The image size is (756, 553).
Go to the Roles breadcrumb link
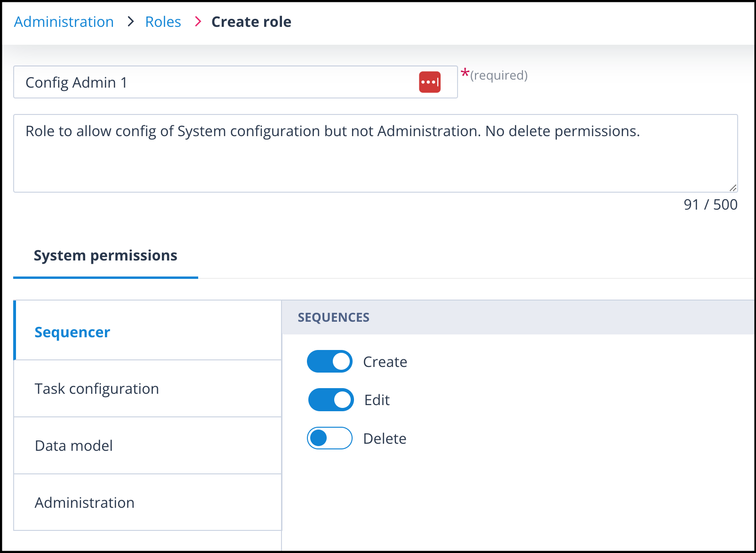(x=163, y=22)
